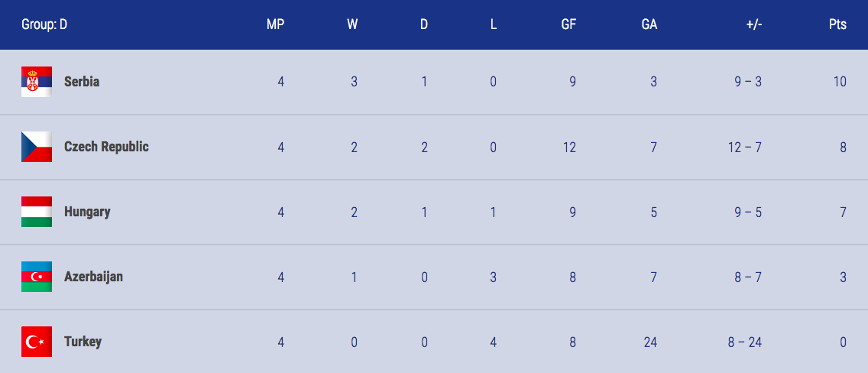Select the Hungary team name
Viewport: 868px width, 373px height.
click(87, 212)
